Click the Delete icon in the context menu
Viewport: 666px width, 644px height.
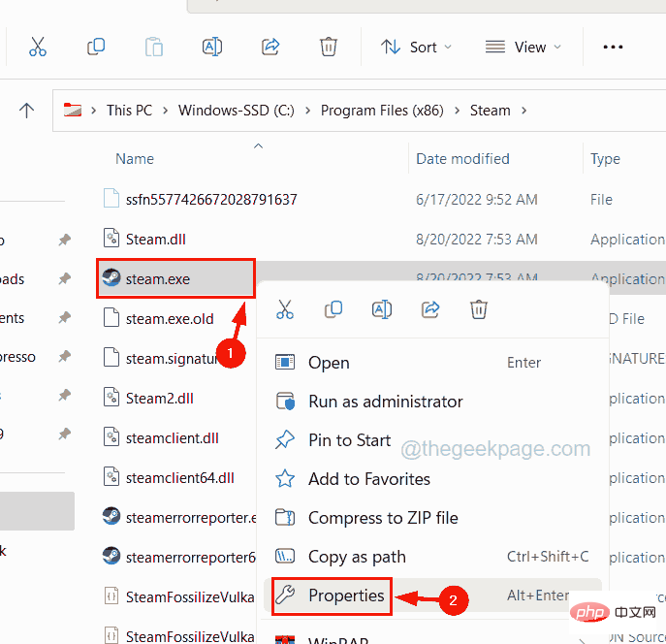point(479,309)
